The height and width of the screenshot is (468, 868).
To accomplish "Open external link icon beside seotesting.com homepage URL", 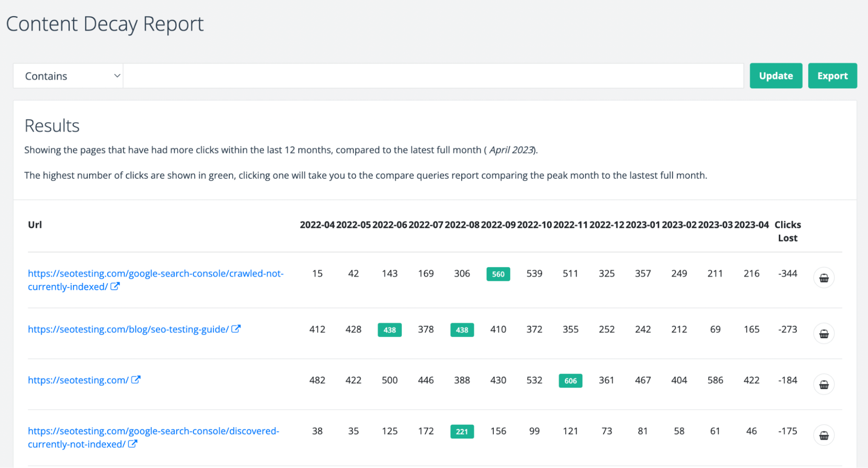I will pos(136,380).
